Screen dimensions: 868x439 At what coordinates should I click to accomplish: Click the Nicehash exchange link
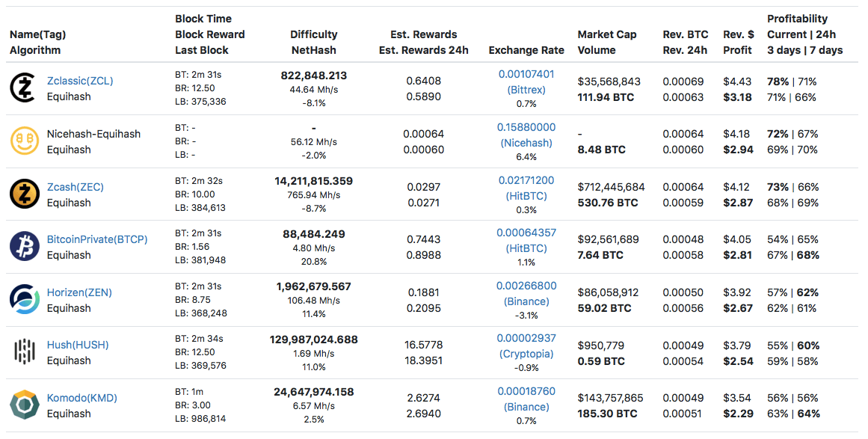(526, 143)
